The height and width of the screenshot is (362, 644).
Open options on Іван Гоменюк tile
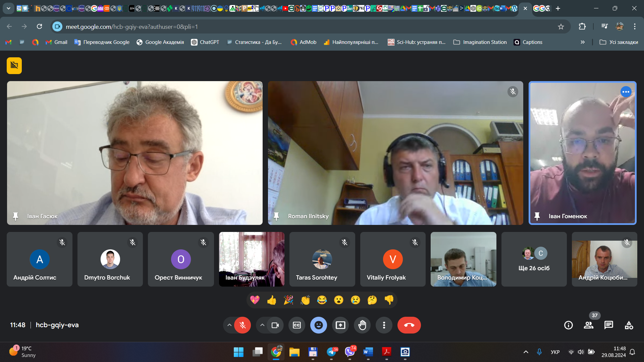tap(626, 92)
